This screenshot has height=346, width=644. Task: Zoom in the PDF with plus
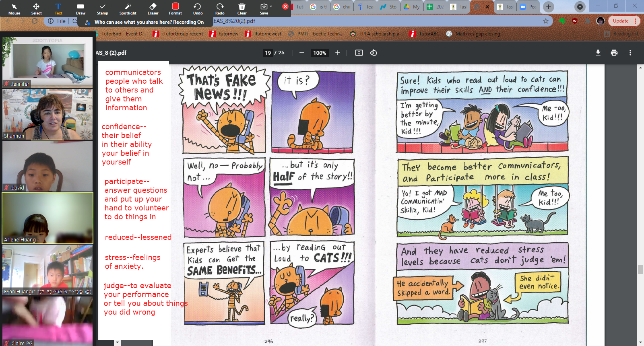coord(338,53)
